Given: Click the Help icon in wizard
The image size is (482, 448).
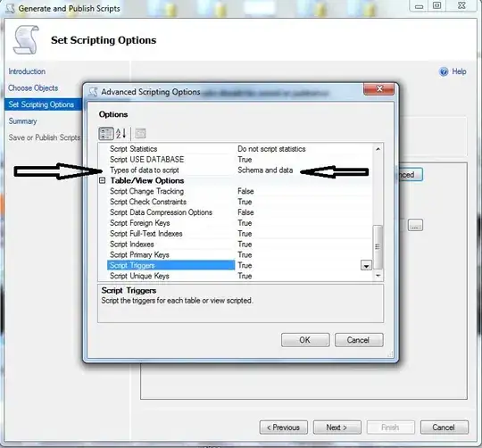Looking at the screenshot, I should [444, 71].
